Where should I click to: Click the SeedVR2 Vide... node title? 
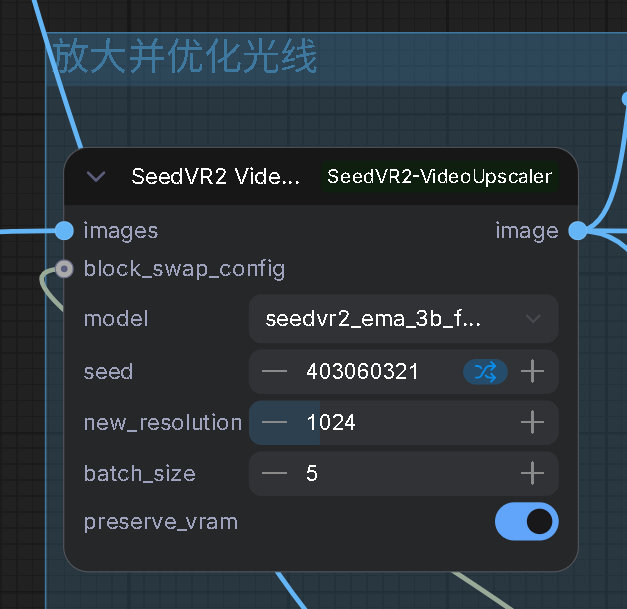(x=216, y=176)
